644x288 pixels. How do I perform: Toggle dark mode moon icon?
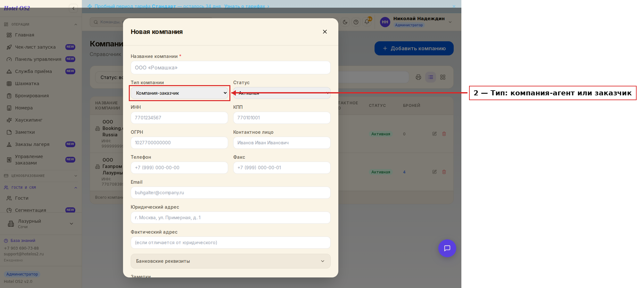pyautogui.click(x=345, y=22)
